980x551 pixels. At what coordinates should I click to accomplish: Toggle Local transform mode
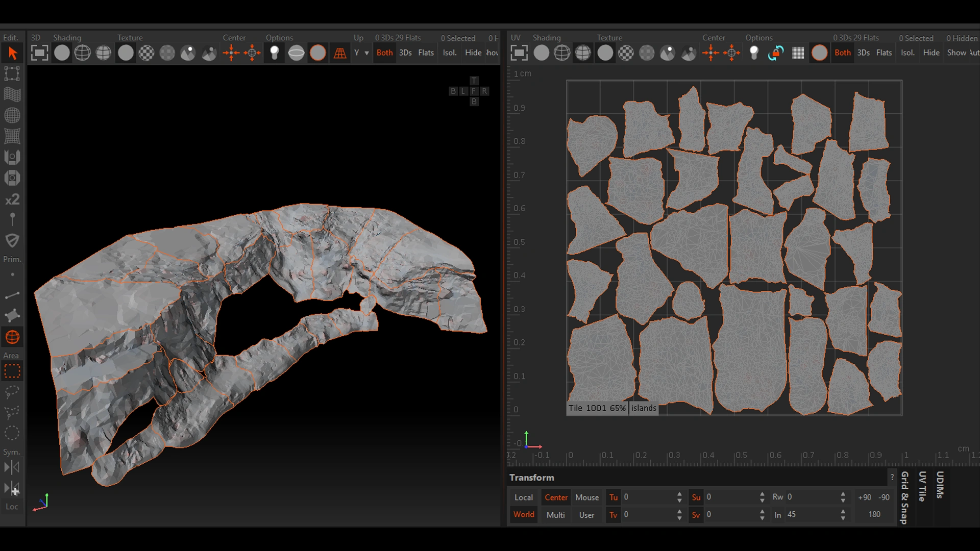[x=524, y=497]
